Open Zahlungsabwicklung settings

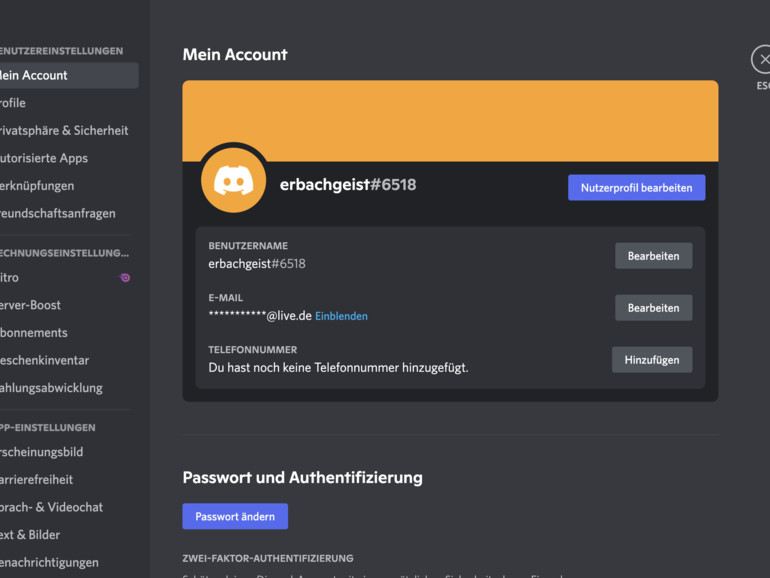[69, 387]
